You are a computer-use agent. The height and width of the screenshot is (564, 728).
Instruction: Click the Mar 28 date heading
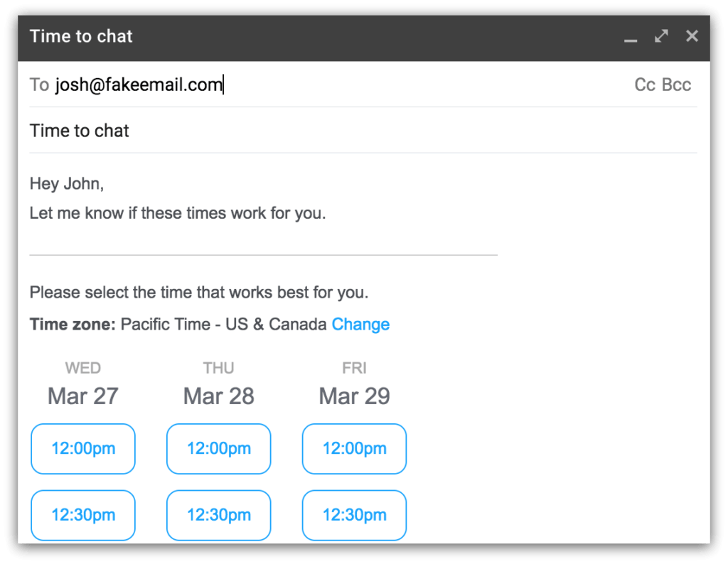[219, 396]
